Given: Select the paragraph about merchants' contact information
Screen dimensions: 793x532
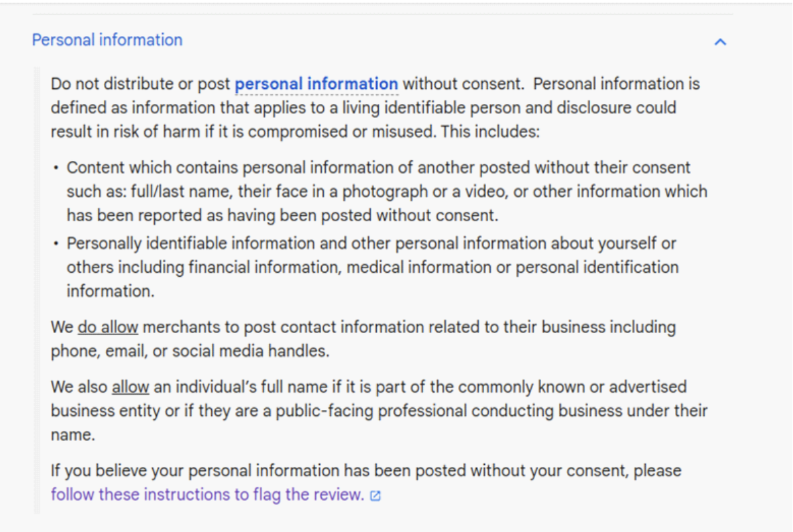Looking at the screenshot, I should point(363,339).
